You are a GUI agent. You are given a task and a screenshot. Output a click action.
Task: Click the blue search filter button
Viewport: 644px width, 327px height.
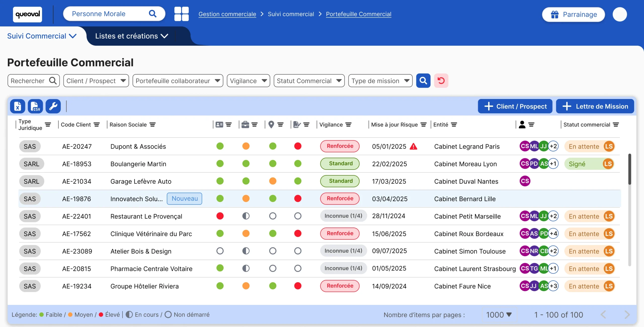coord(423,81)
